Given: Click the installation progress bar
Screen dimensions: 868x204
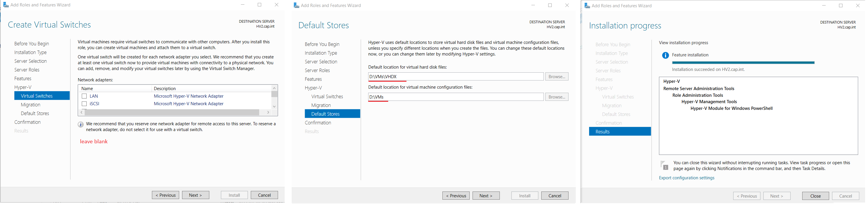Looking at the screenshot, I should click(x=743, y=62).
